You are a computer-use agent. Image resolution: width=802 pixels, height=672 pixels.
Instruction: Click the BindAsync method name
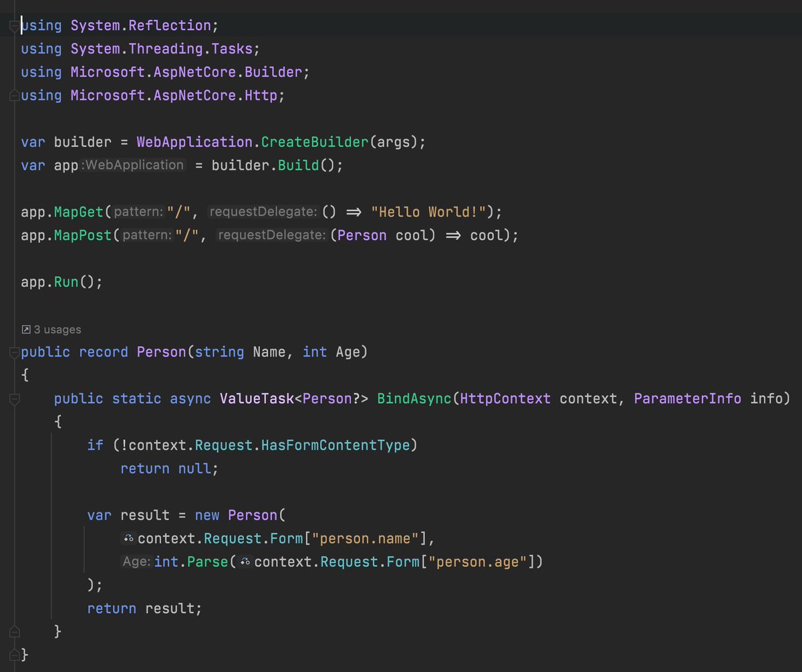pos(415,399)
